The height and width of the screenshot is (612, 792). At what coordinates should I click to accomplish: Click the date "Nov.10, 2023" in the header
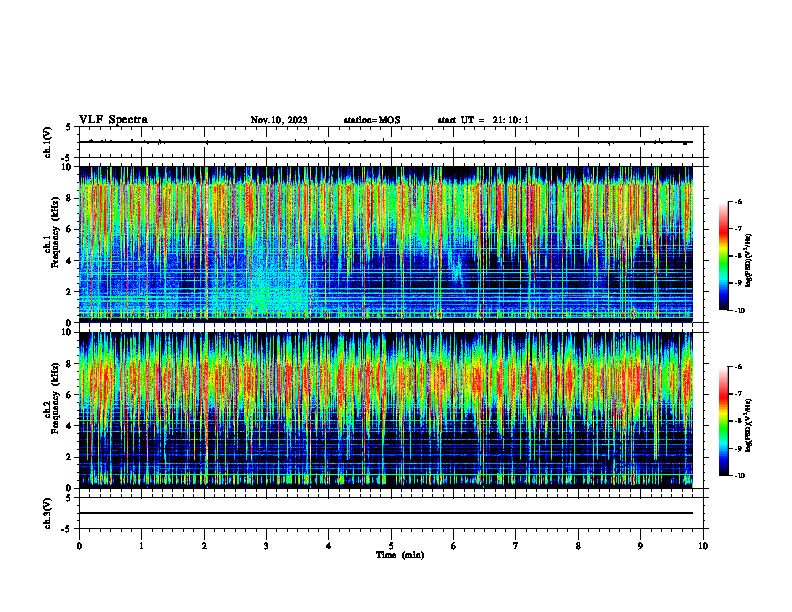pos(279,120)
